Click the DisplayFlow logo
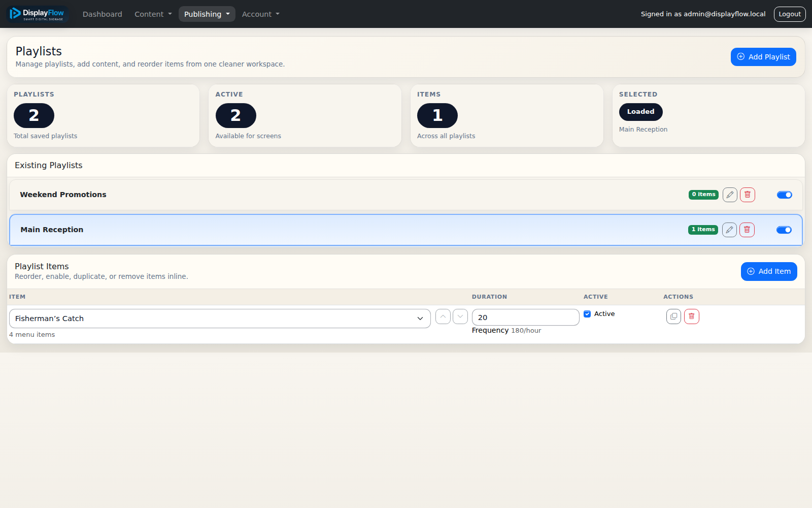This screenshot has height=508, width=812. click(x=37, y=14)
